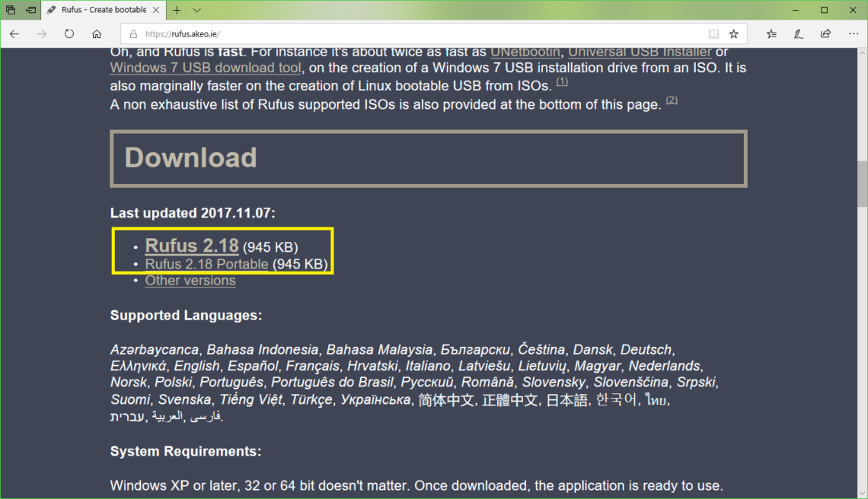Click the vertical page scrollbar thumb
The height and width of the screenshot is (499, 868).
click(x=861, y=183)
